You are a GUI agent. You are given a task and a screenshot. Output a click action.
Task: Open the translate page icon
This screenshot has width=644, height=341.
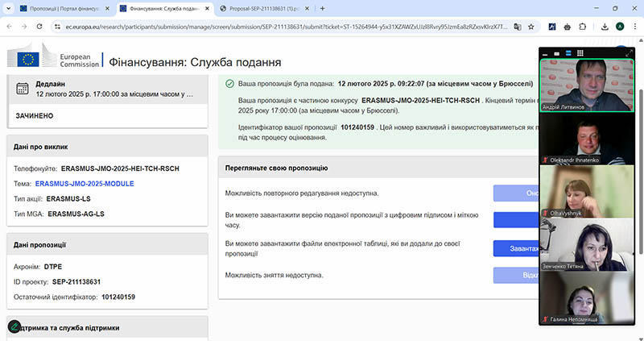coord(518,27)
